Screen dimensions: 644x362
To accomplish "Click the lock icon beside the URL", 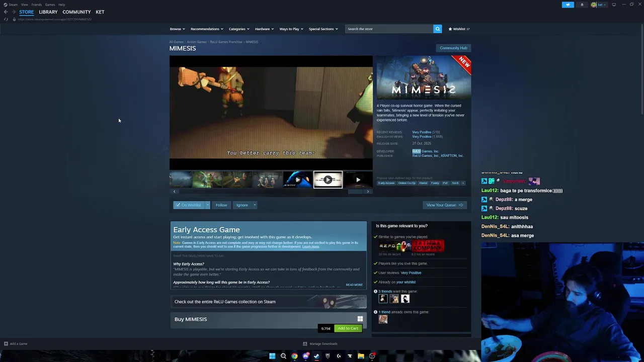I will (14, 19).
